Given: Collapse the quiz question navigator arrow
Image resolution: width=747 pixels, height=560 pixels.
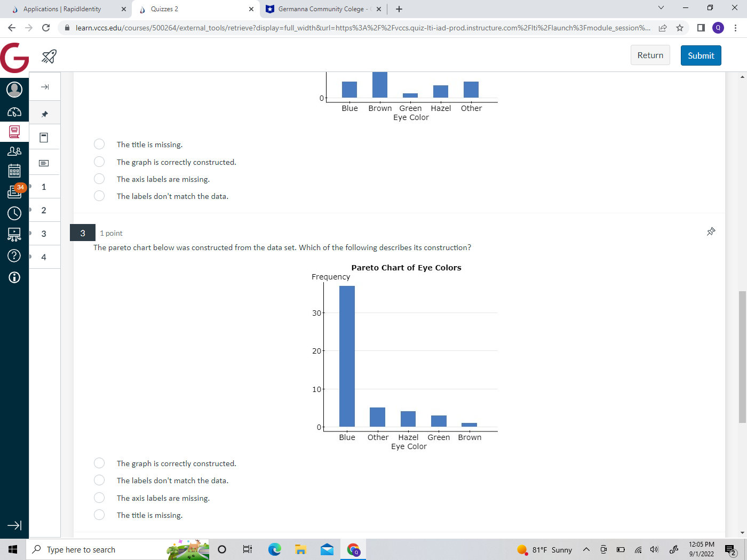Looking at the screenshot, I should tap(45, 87).
